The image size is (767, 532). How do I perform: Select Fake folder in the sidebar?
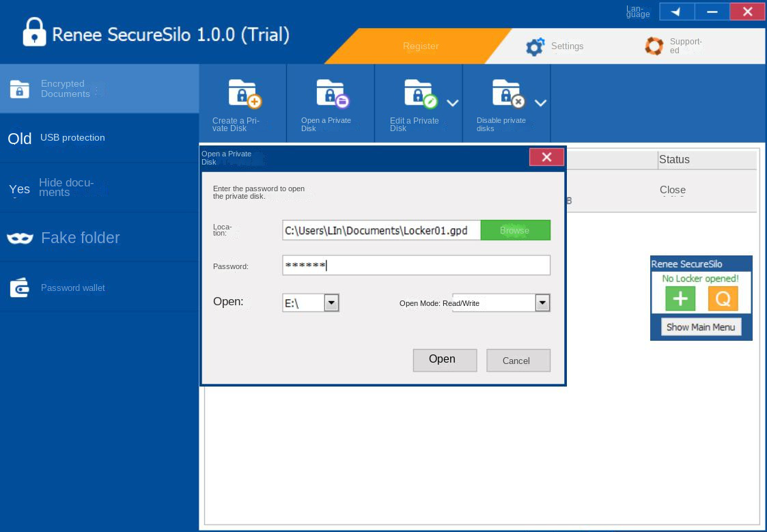(80, 238)
